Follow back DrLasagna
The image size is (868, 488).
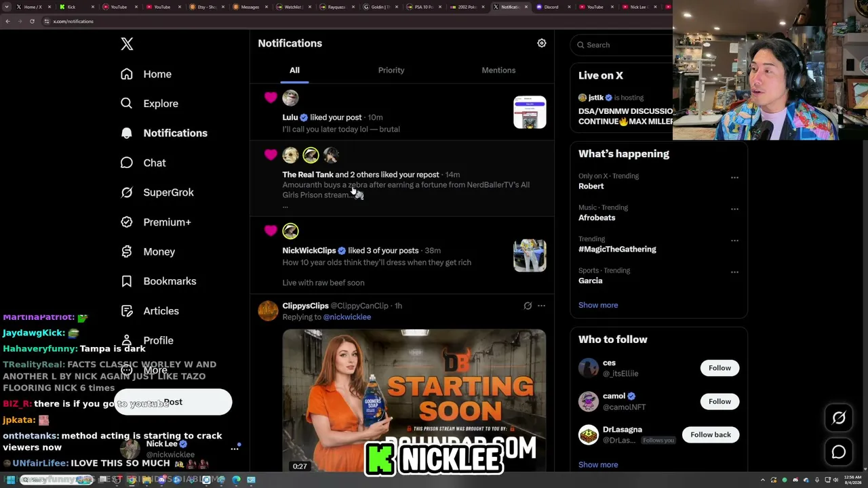(711, 434)
